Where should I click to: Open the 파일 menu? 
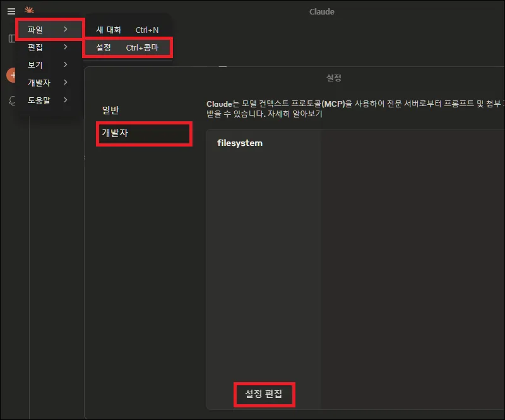50,30
